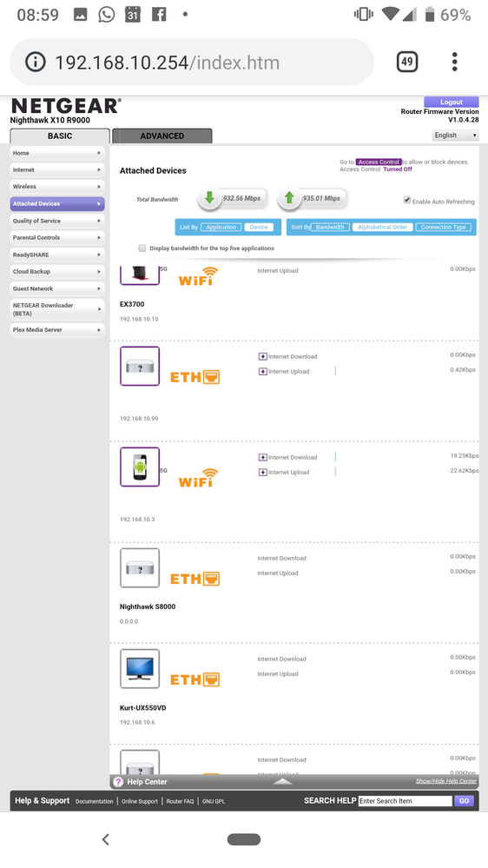
Task: Check Display bandwidth for top five applications
Action: (142, 248)
